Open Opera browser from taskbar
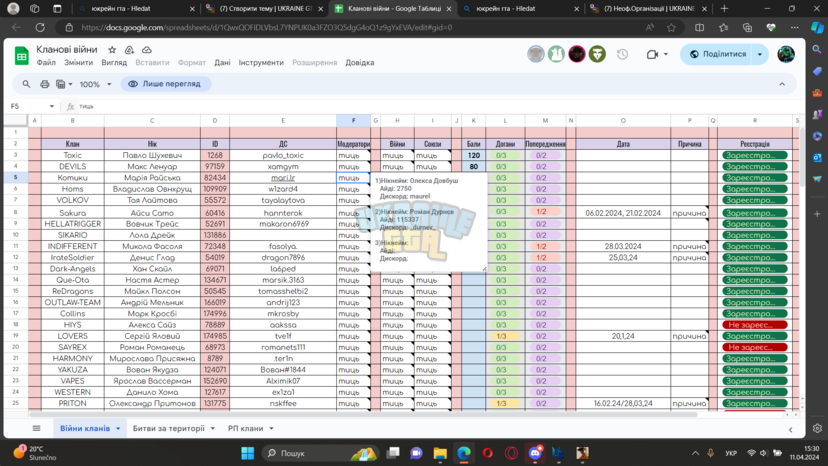 487,453
